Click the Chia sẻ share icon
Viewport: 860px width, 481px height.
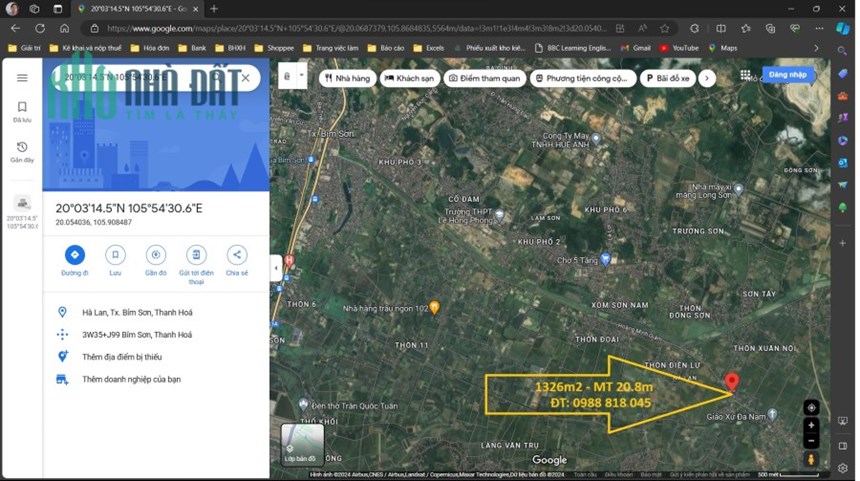click(237, 255)
